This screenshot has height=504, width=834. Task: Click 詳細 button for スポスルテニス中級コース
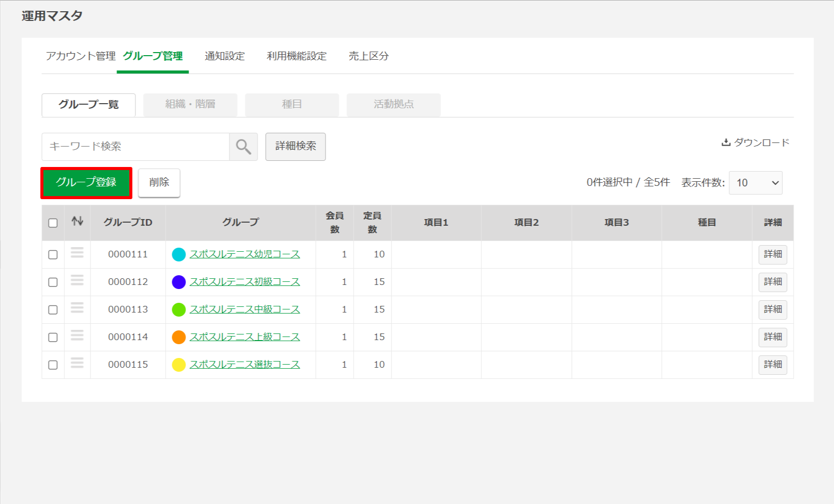coord(773,309)
